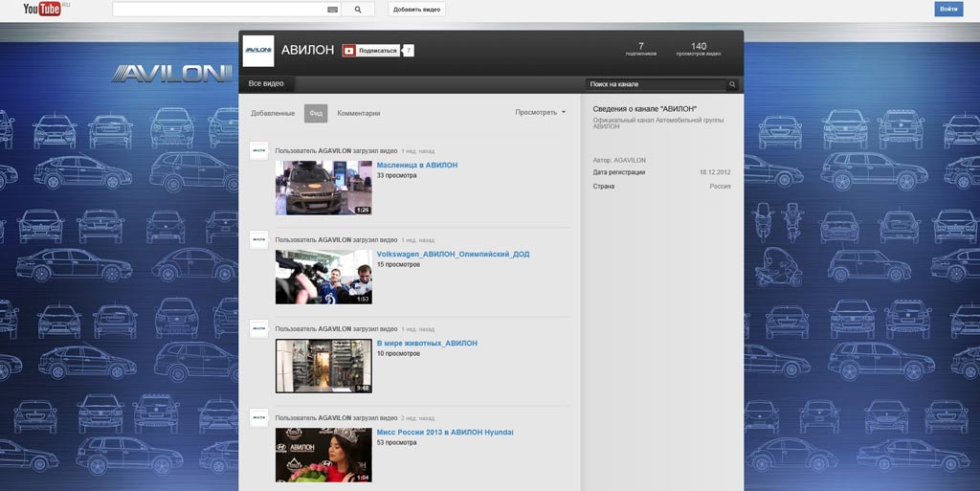Click the magnifier search button in header
Image resolution: width=980 pixels, height=491 pixels.
click(x=358, y=10)
